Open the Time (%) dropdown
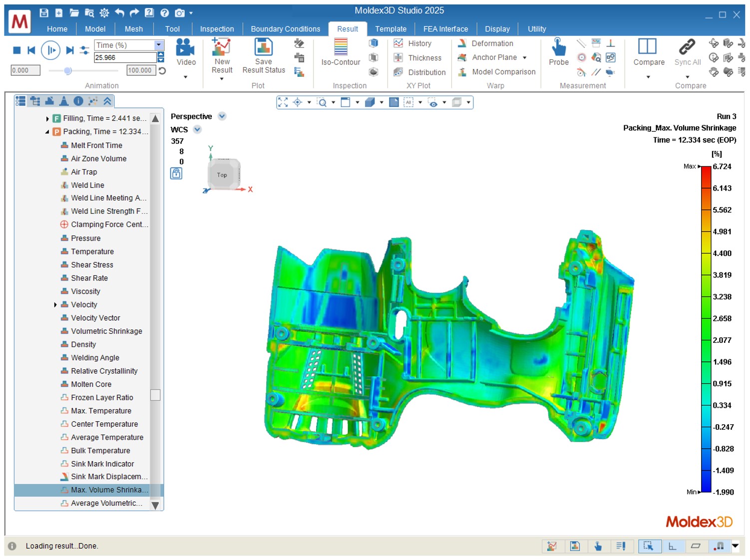Image resolution: width=750 pixels, height=560 pixels. point(159,45)
